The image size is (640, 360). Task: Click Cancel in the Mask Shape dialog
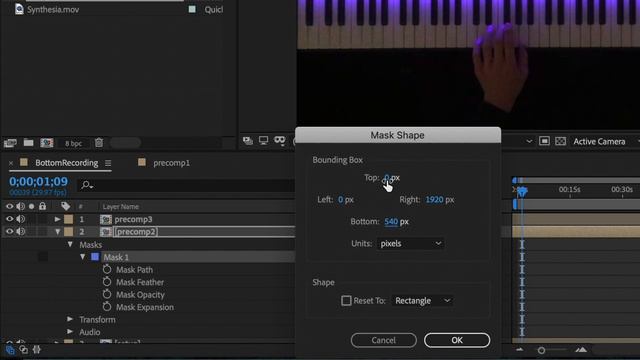[384, 340]
